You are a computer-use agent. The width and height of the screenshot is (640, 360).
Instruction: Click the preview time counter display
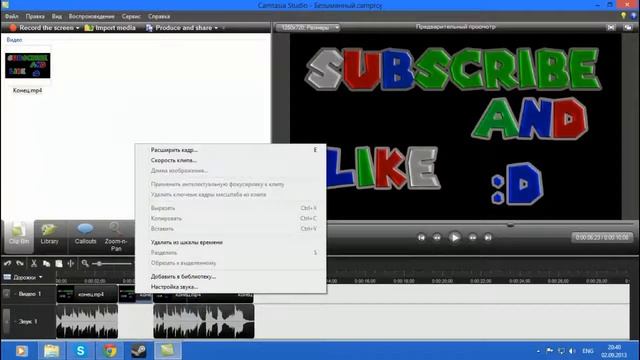pyautogui.click(x=602, y=238)
